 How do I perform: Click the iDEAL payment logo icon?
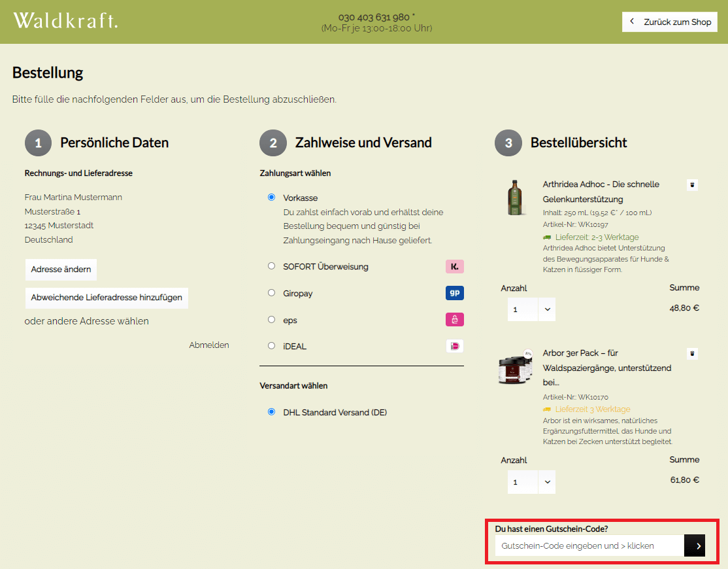[x=455, y=346]
